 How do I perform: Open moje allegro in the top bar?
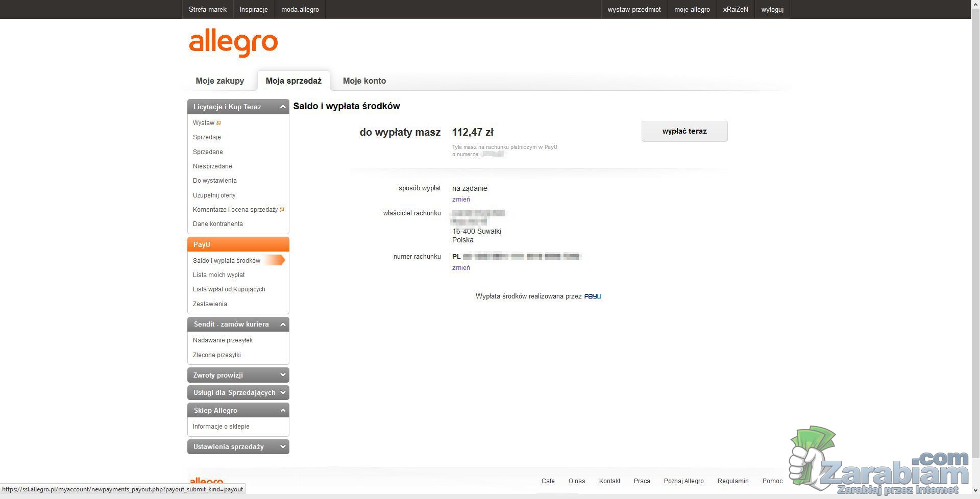tap(692, 9)
